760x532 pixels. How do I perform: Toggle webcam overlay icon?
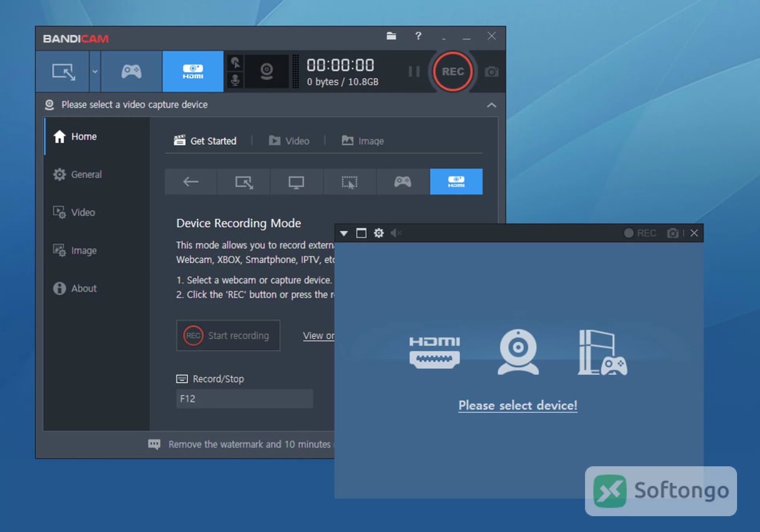[x=267, y=72]
